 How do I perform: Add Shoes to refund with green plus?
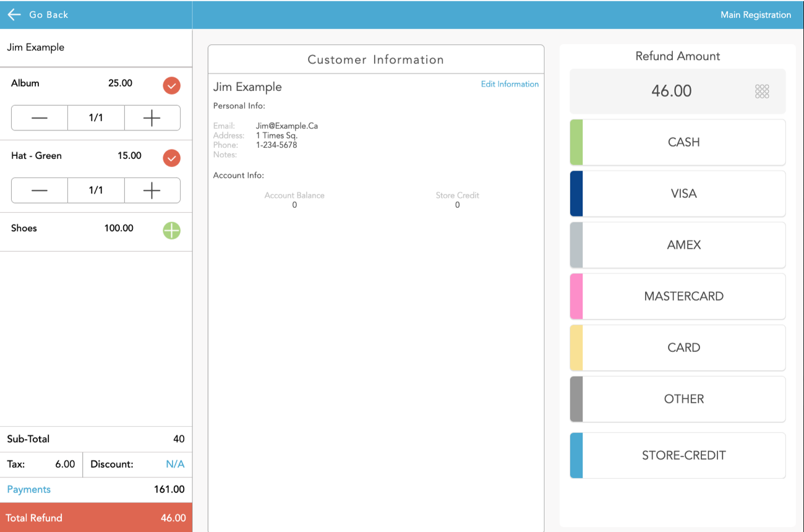coord(171,231)
